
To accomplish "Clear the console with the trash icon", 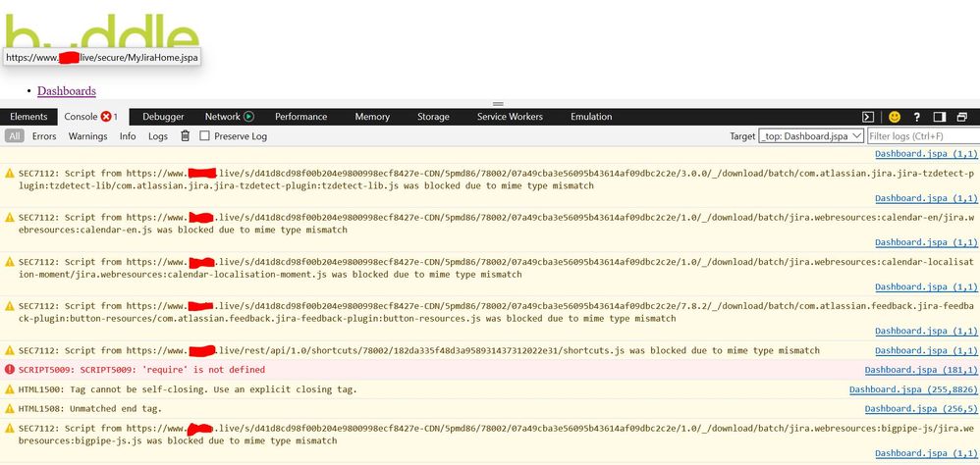I will [x=185, y=135].
